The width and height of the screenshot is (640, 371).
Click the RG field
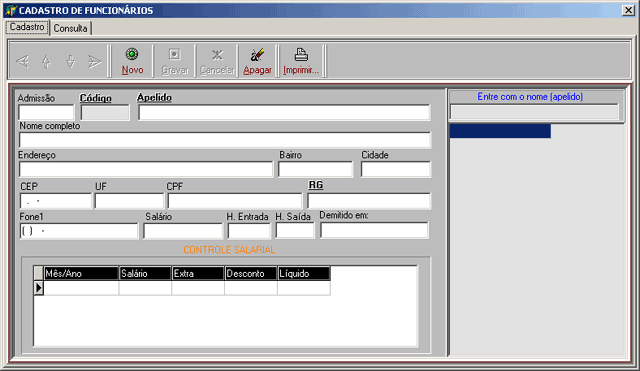[369, 201]
